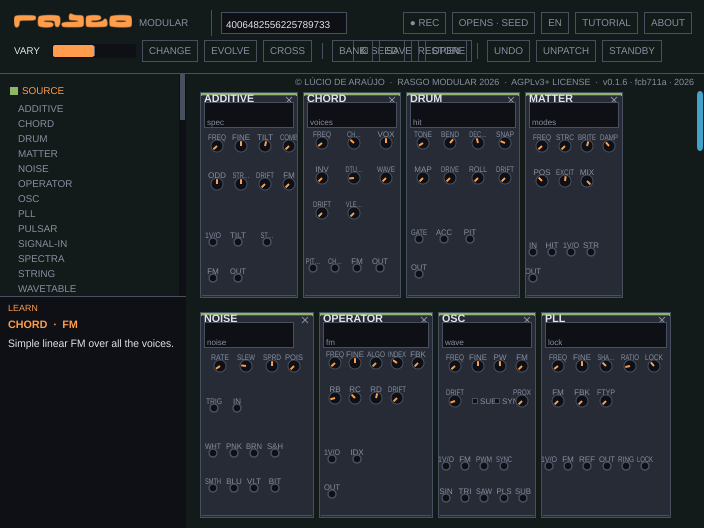Click the ADDITIVE module spec display

[x=249, y=115]
